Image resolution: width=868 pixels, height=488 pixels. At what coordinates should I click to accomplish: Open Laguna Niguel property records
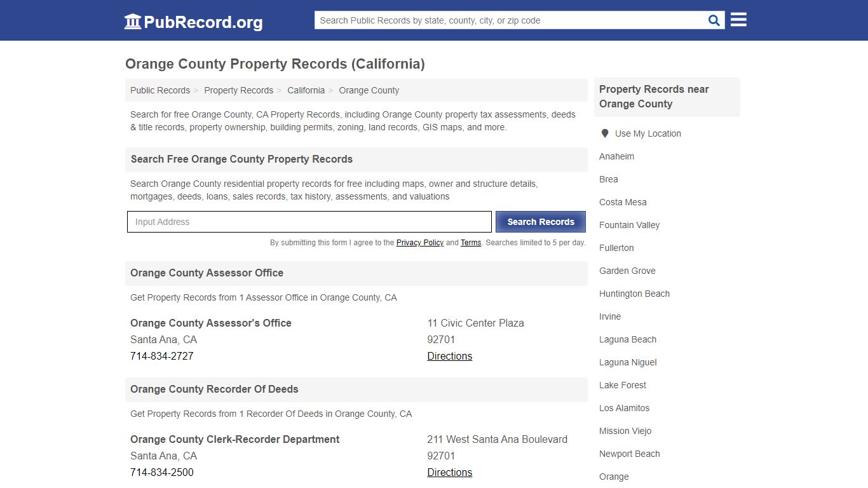tap(628, 362)
